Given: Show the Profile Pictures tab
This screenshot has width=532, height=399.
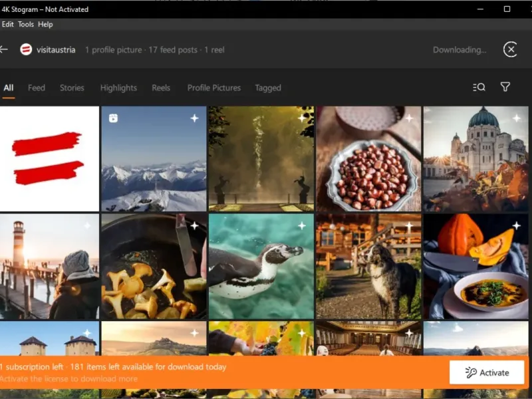Looking at the screenshot, I should point(213,88).
